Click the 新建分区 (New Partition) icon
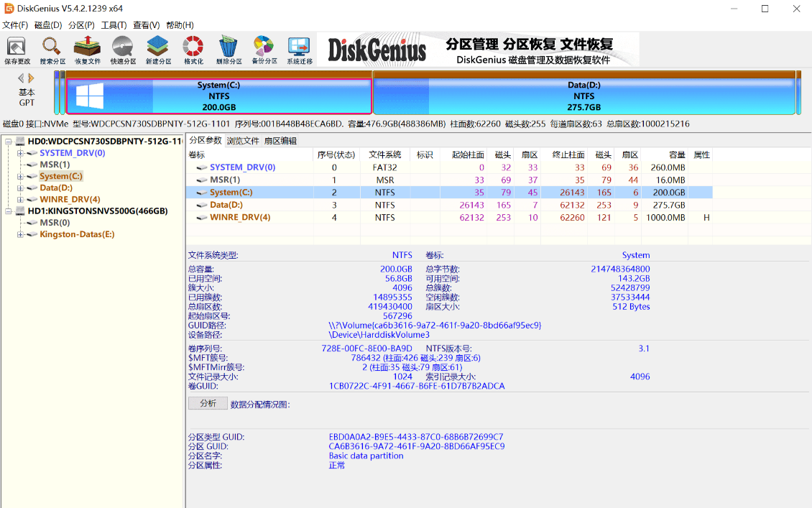This screenshot has height=508, width=812. point(158,49)
